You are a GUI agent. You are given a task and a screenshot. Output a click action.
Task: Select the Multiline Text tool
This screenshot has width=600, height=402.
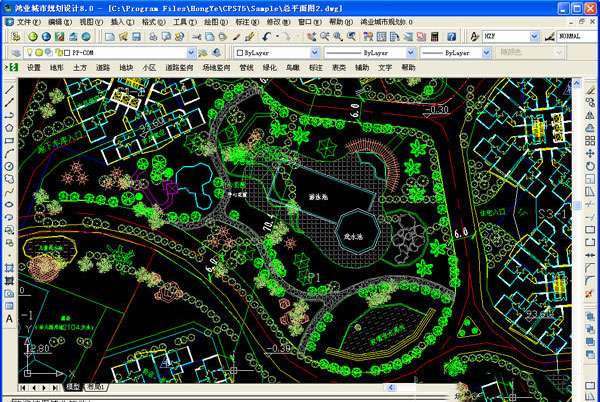coord(9,318)
